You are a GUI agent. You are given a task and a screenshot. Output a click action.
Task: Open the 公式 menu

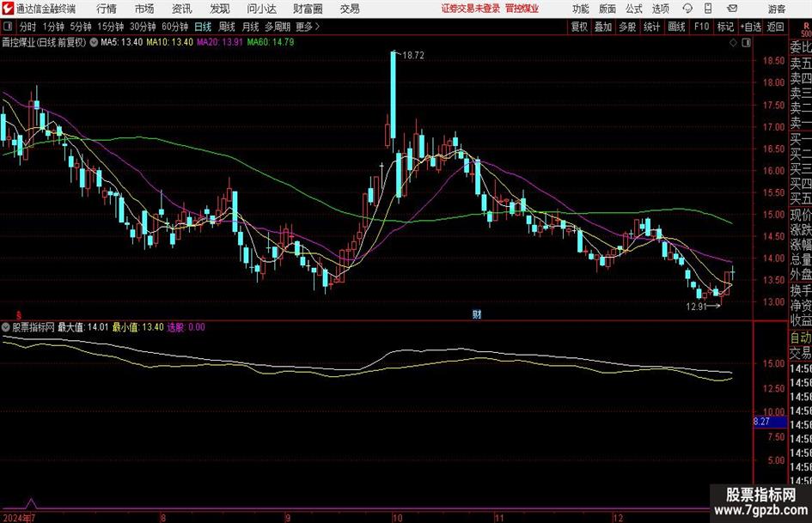(634, 9)
